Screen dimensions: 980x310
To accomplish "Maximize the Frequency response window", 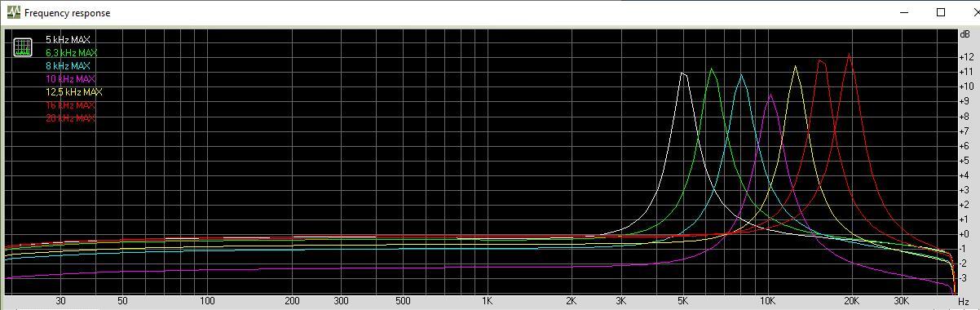I will click(x=941, y=12).
